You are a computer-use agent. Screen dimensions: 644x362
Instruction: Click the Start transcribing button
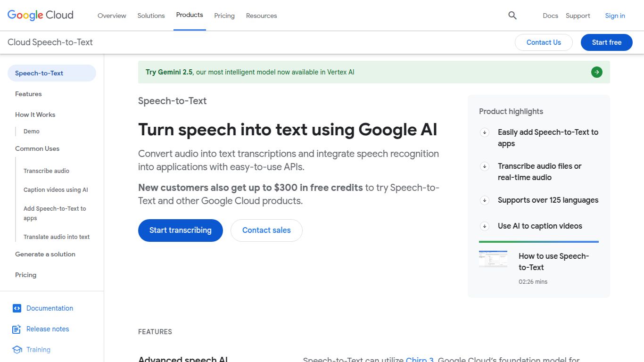[x=180, y=230]
